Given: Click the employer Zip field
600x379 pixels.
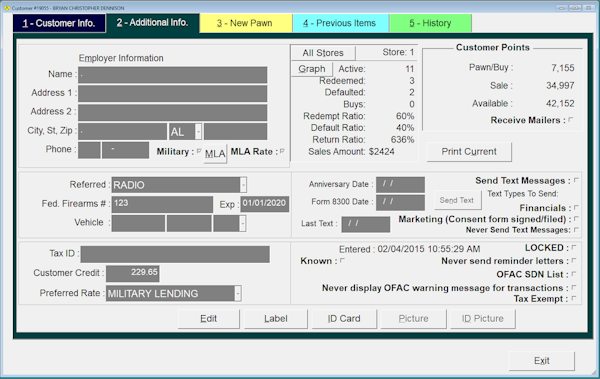Looking at the screenshot, I should pos(236,131).
